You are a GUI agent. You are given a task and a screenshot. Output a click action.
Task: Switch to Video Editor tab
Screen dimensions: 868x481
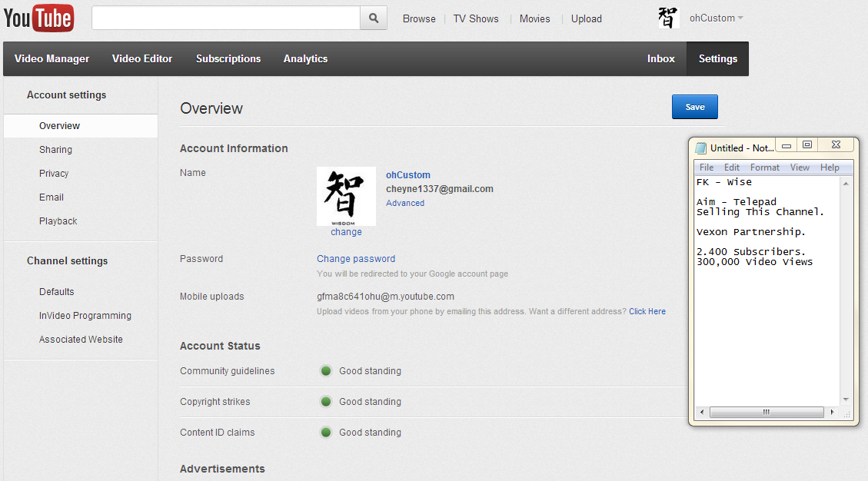pyautogui.click(x=142, y=58)
